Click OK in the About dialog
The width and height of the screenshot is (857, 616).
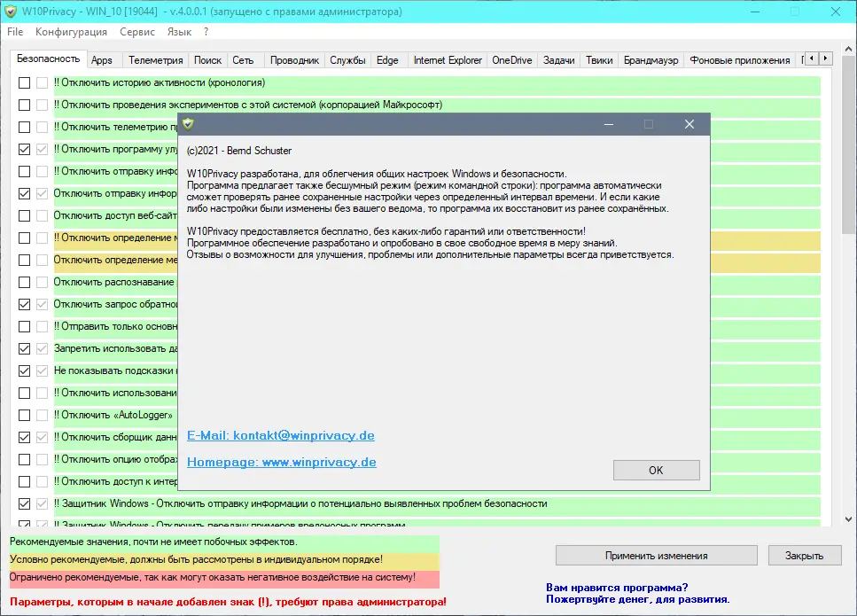click(x=656, y=470)
